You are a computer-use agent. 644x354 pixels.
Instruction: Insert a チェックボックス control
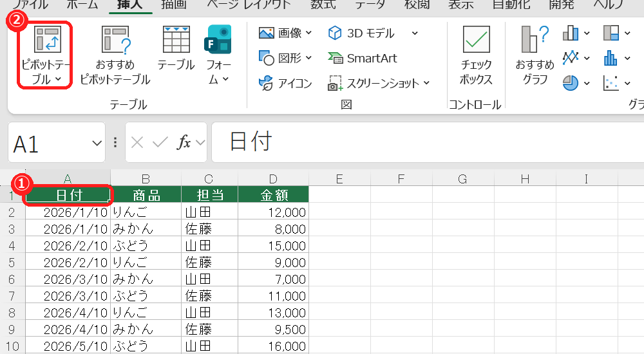(476, 55)
